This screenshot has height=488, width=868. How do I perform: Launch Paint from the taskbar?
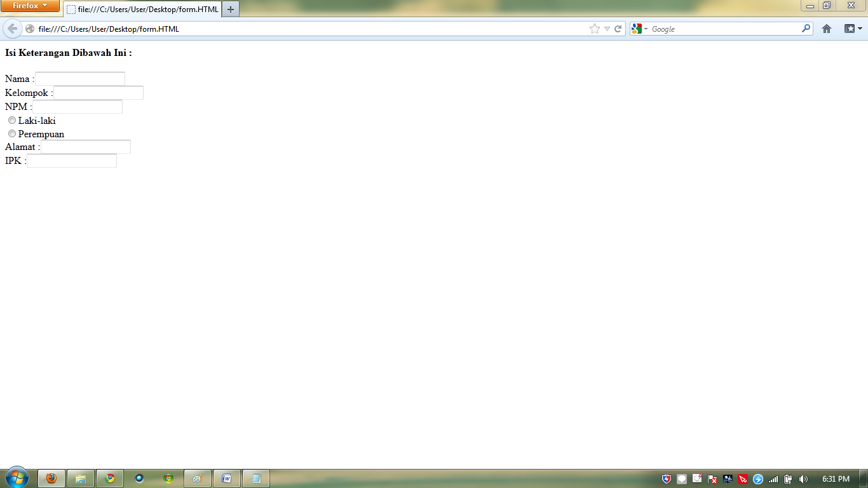[198, 478]
